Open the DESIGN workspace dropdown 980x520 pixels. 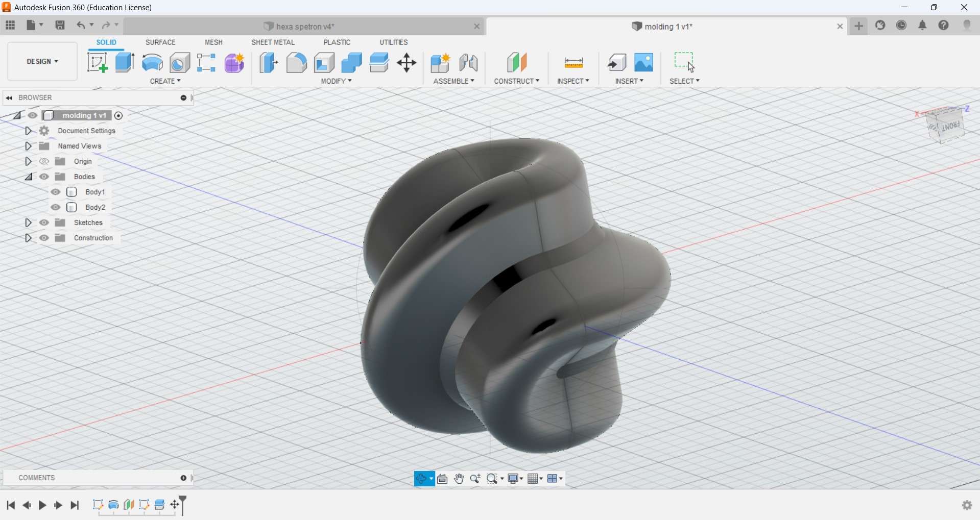tap(43, 62)
